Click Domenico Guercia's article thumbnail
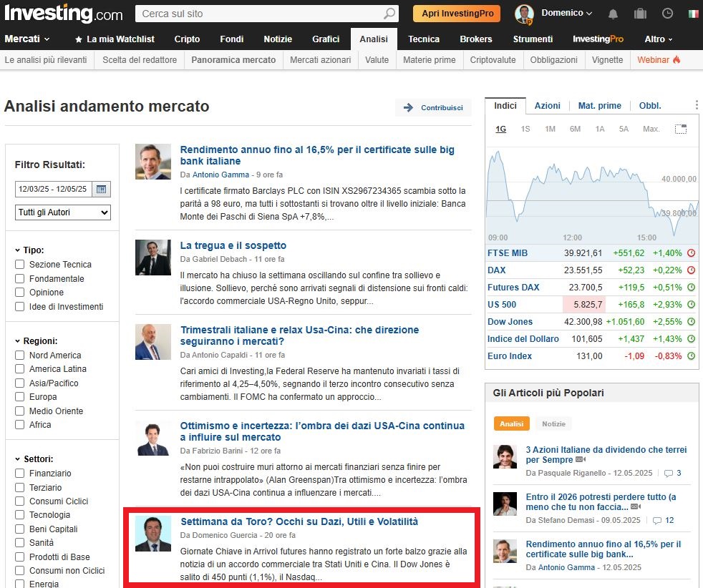 click(x=153, y=534)
